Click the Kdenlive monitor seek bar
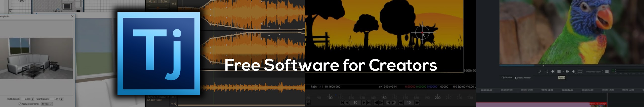644x107 pixels. tap(572, 66)
